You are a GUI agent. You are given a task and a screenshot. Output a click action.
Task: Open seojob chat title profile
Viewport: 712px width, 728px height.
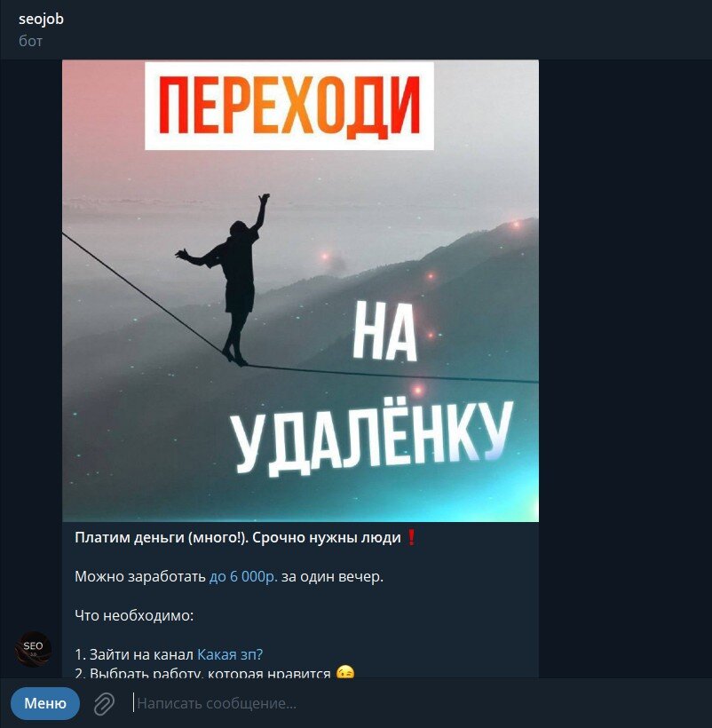coord(41,19)
